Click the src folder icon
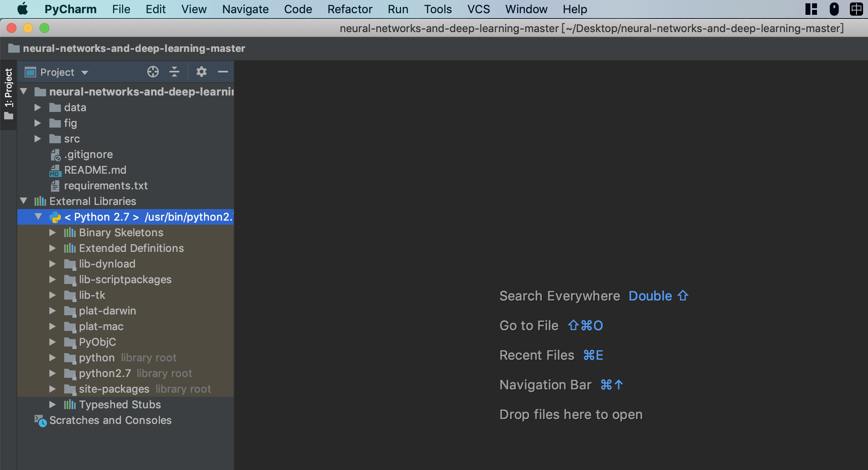868x470 pixels. tap(55, 139)
